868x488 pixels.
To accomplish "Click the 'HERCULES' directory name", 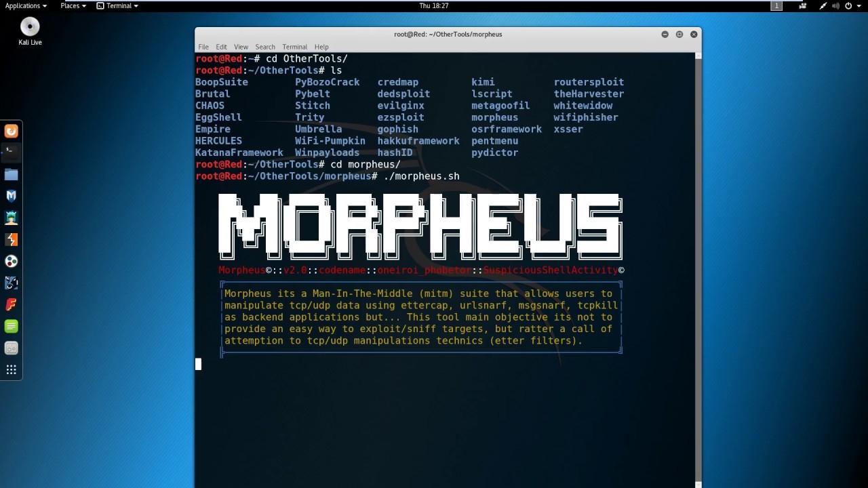I will tap(218, 141).
